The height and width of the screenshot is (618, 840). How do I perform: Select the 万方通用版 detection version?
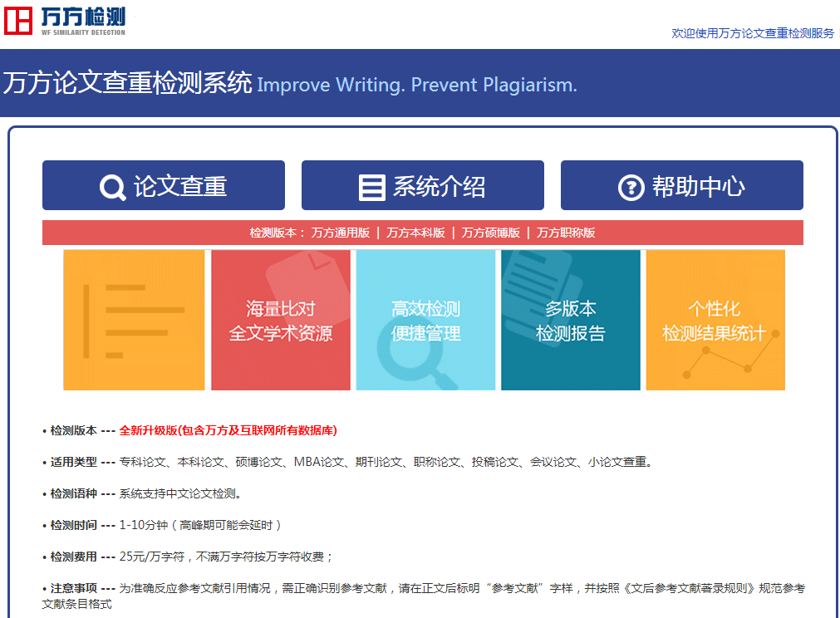coord(341,233)
